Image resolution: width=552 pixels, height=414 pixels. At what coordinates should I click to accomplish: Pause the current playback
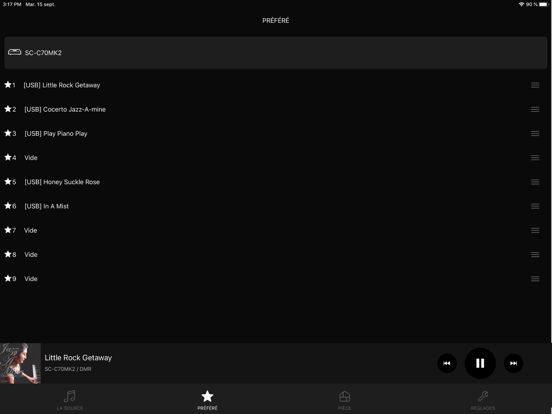(x=480, y=363)
